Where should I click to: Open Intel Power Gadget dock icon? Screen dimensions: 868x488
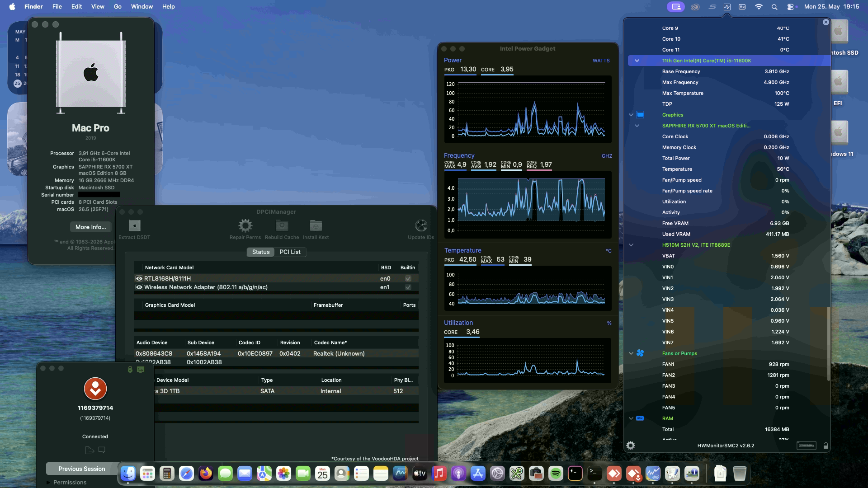652,474
